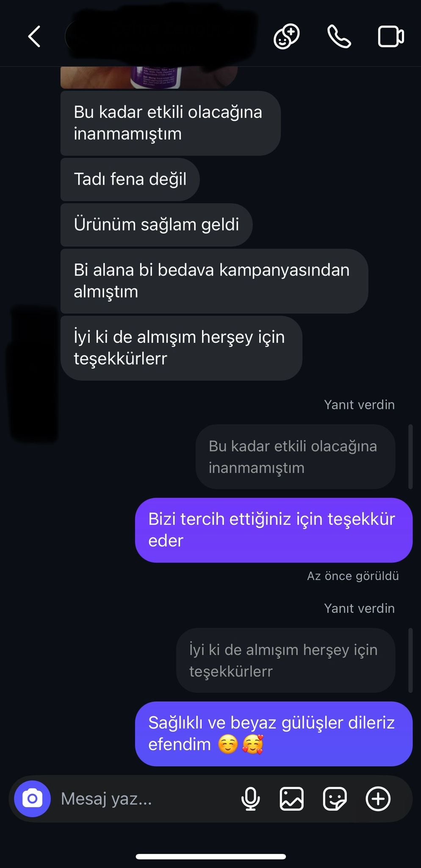Image resolution: width=421 pixels, height=868 pixels.
Task: Tap the blacked-out contact name in header
Action: [161, 36]
